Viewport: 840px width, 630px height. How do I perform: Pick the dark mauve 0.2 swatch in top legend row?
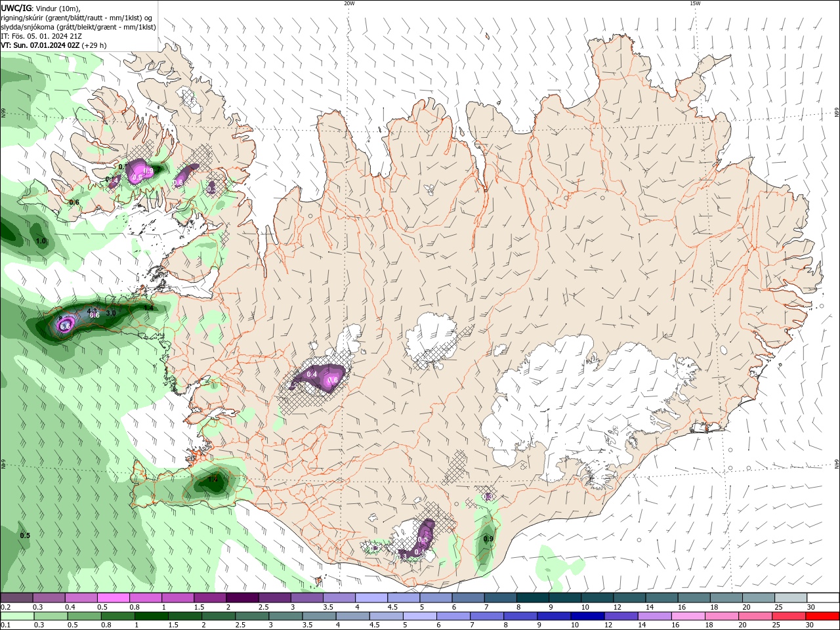pos(16,598)
